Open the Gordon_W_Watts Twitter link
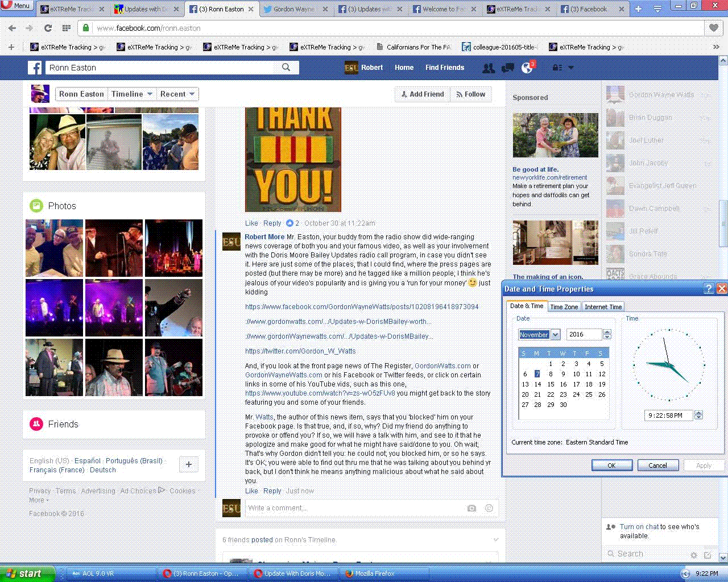 click(x=300, y=351)
